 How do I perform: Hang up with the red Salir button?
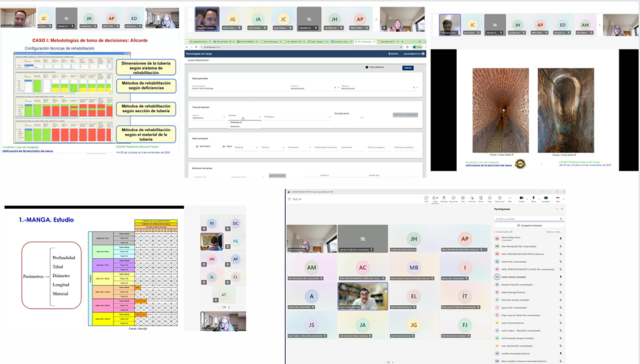tap(559, 198)
